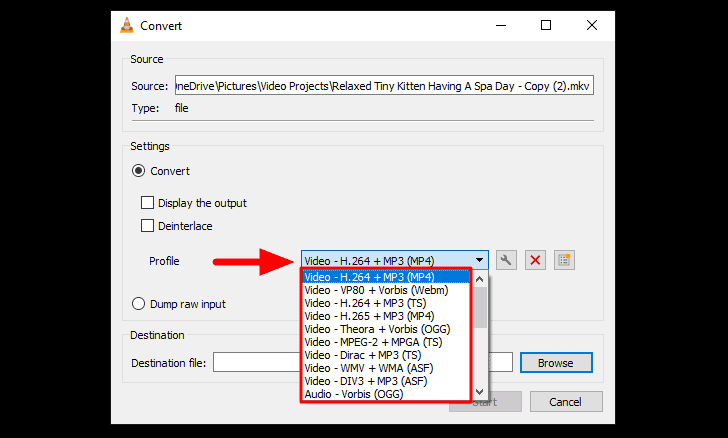Click the Browse button
This screenshot has width=728, height=438.
point(556,363)
